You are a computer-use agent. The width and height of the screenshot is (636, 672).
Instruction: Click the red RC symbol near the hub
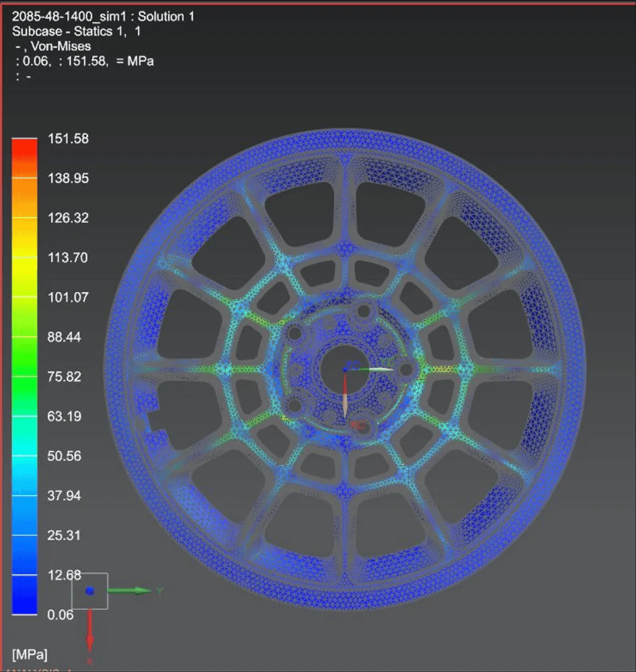357,425
